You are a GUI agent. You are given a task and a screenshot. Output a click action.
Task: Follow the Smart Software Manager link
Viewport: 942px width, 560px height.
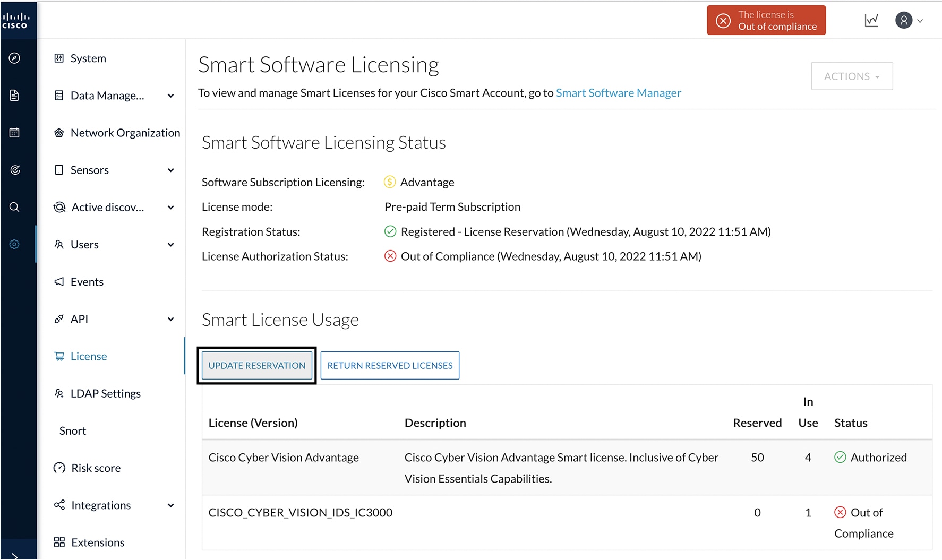(618, 93)
